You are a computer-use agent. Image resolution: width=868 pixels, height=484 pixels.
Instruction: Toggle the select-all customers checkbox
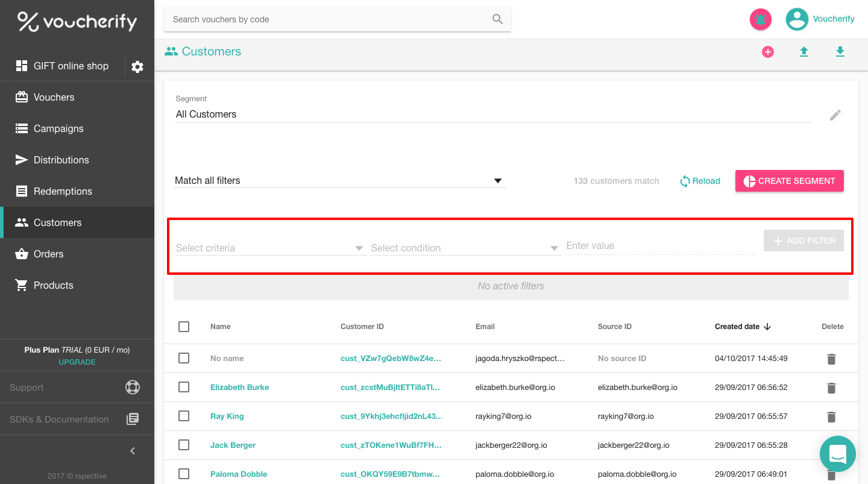coord(184,327)
